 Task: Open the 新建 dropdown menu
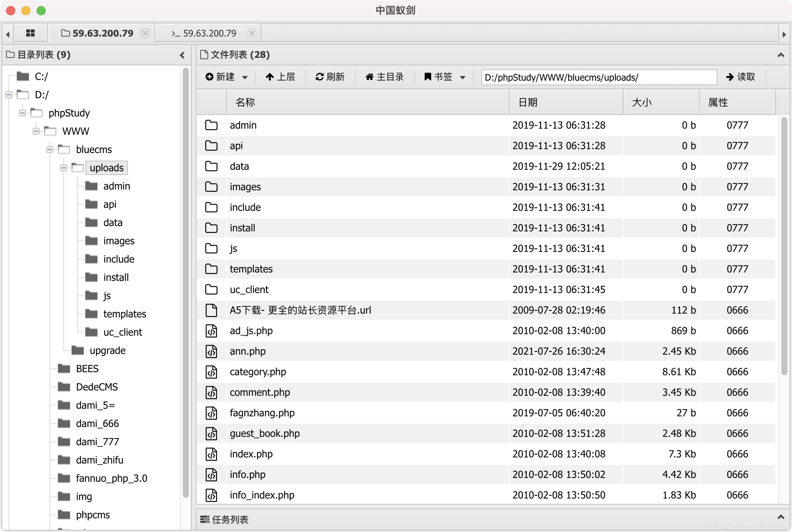click(245, 78)
